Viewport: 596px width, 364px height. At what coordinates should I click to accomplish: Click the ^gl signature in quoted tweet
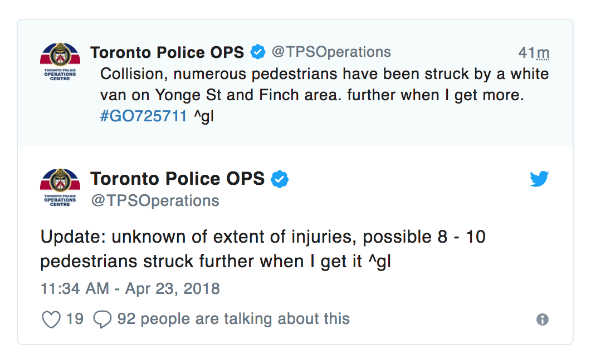(x=204, y=116)
